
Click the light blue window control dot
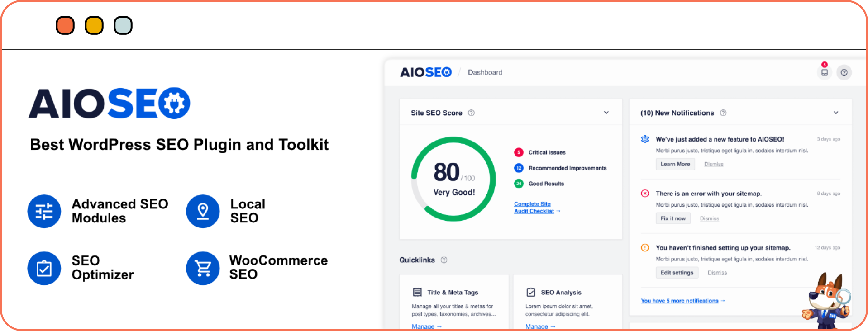point(123,25)
